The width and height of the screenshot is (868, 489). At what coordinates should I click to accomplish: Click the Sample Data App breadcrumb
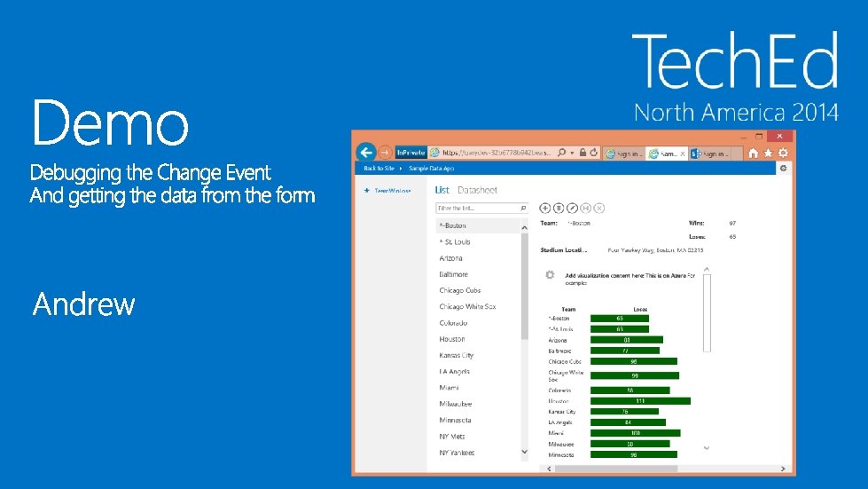[431, 169]
